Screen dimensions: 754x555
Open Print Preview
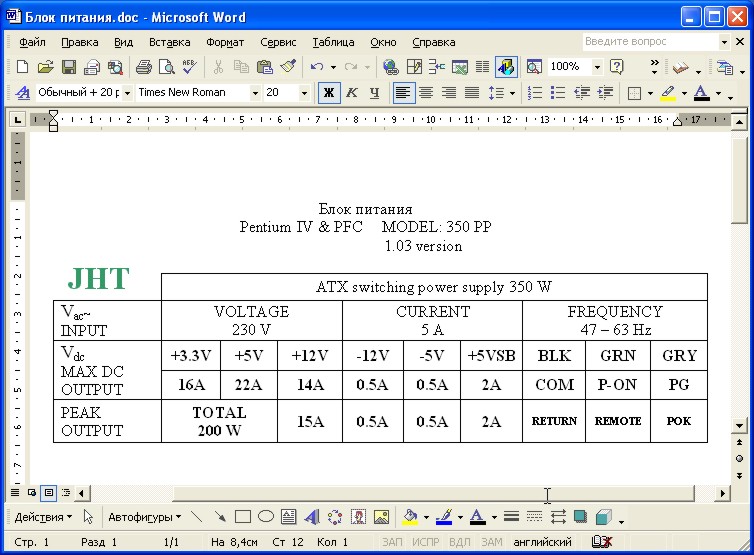166,66
